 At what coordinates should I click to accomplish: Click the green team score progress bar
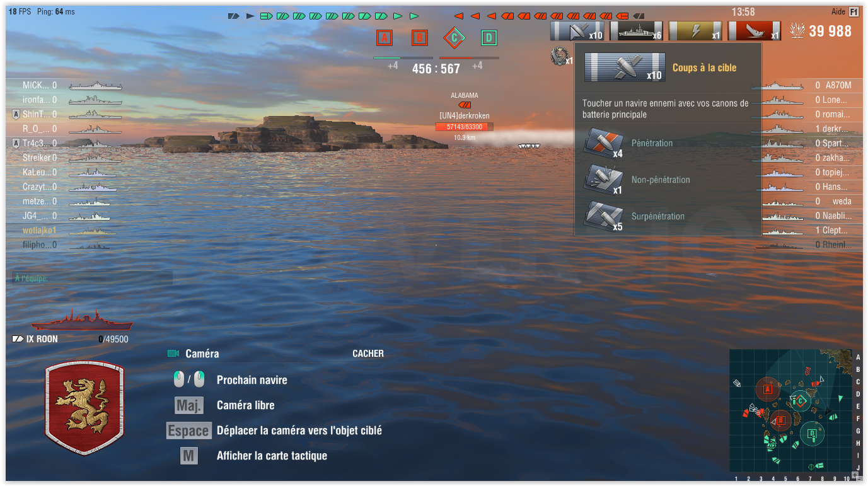click(x=403, y=58)
